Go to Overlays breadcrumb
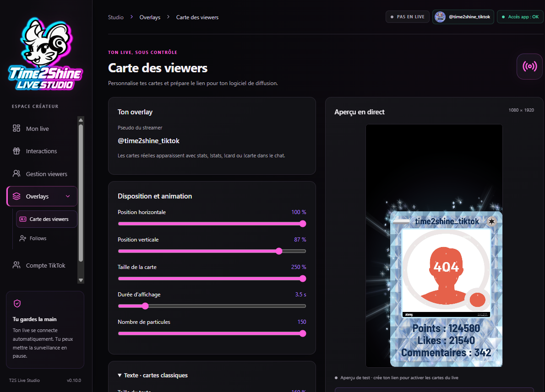This screenshot has width=545, height=392. [x=150, y=17]
